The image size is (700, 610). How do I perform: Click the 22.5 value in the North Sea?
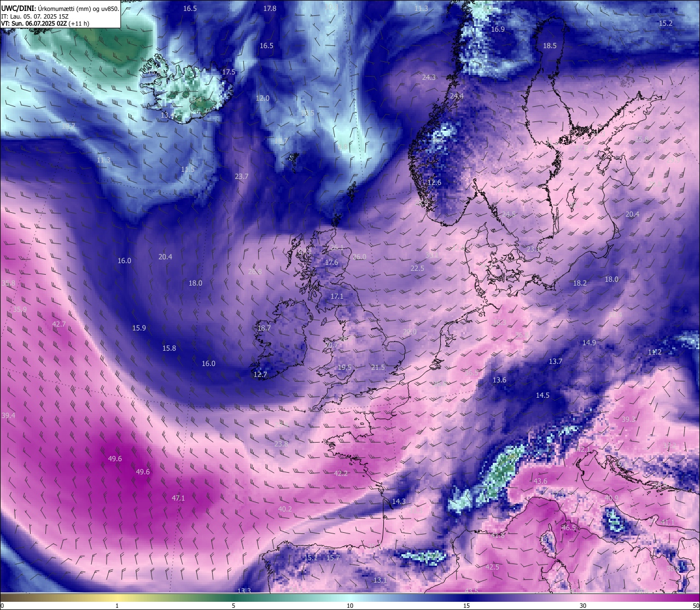click(417, 269)
